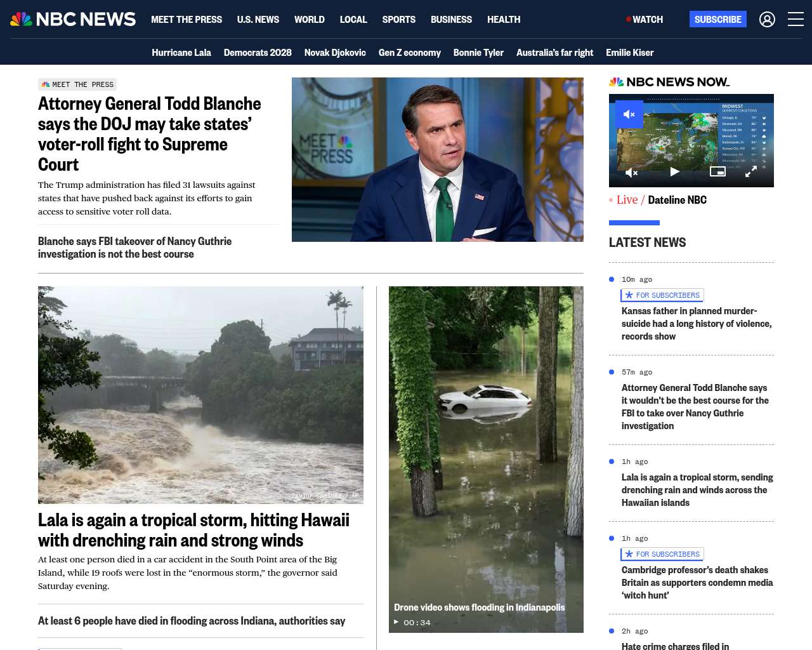Click the '57m ago' timestamp
This screenshot has height=650, width=812.
tap(637, 372)
